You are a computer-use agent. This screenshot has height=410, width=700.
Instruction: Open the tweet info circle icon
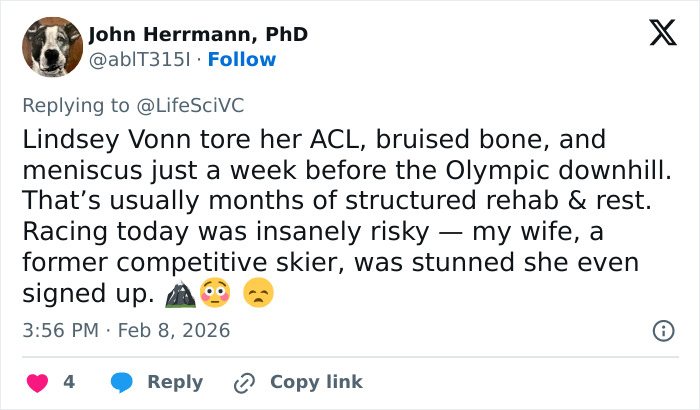(662, 330)
